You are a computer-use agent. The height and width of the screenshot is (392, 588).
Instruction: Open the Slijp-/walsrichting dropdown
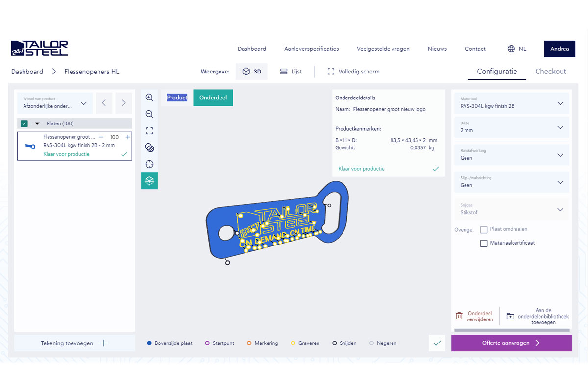(512, 182)
